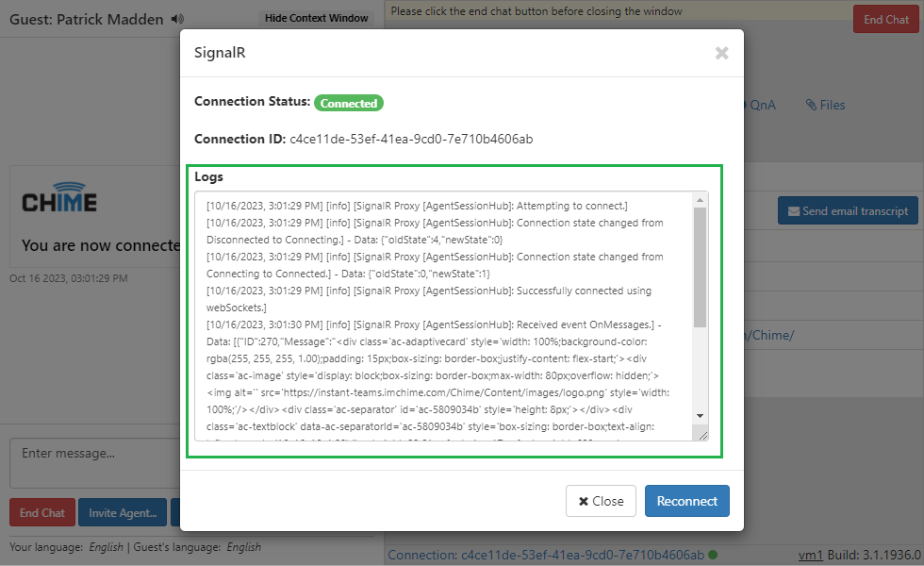Screen dimensions: 924x566
Task: Click the logs scrollbar thumb
Action: tap(700, 267)
